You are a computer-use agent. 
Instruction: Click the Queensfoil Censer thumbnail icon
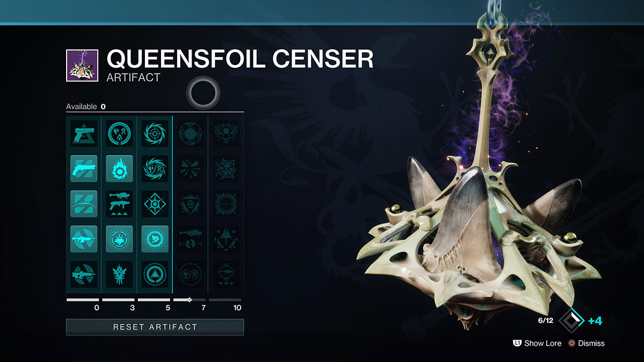coord(82,65)
